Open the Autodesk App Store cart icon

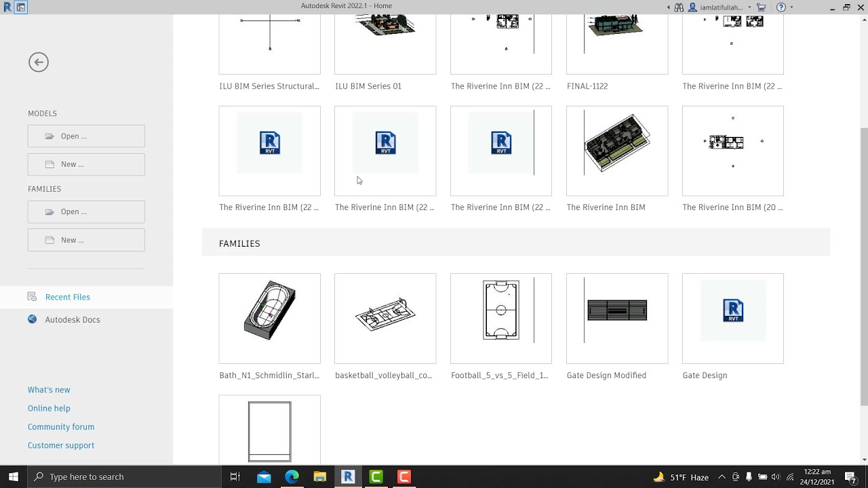pos(761,7)
